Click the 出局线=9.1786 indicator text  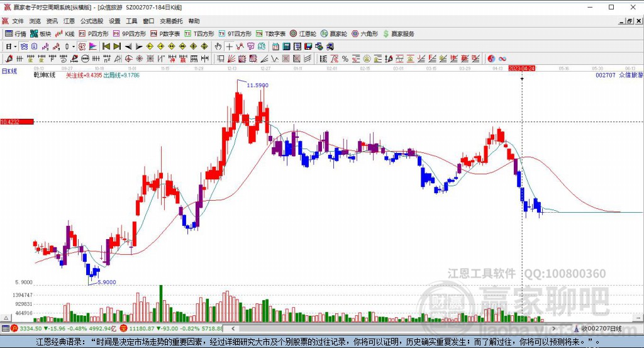(121, 75)
